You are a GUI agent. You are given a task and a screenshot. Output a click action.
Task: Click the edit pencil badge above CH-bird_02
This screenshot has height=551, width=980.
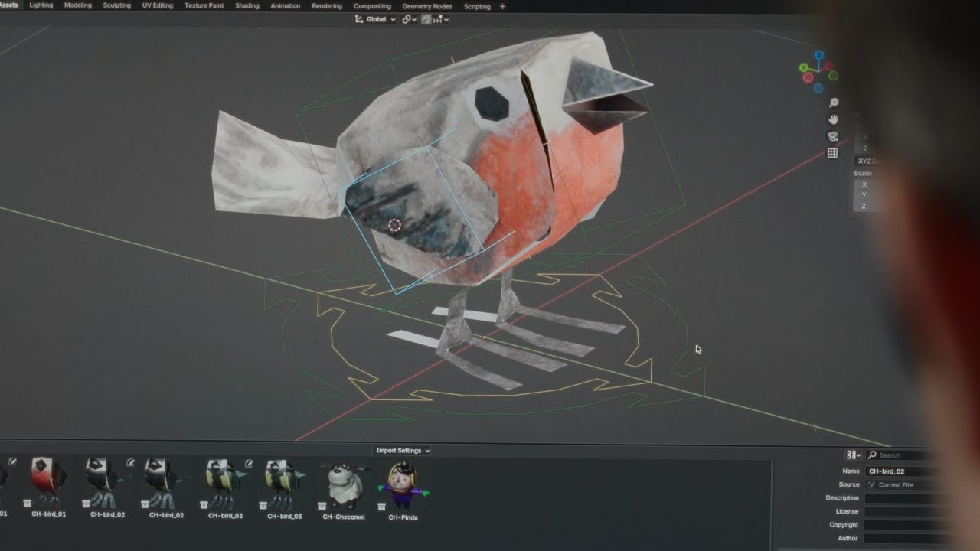[130, 463]
